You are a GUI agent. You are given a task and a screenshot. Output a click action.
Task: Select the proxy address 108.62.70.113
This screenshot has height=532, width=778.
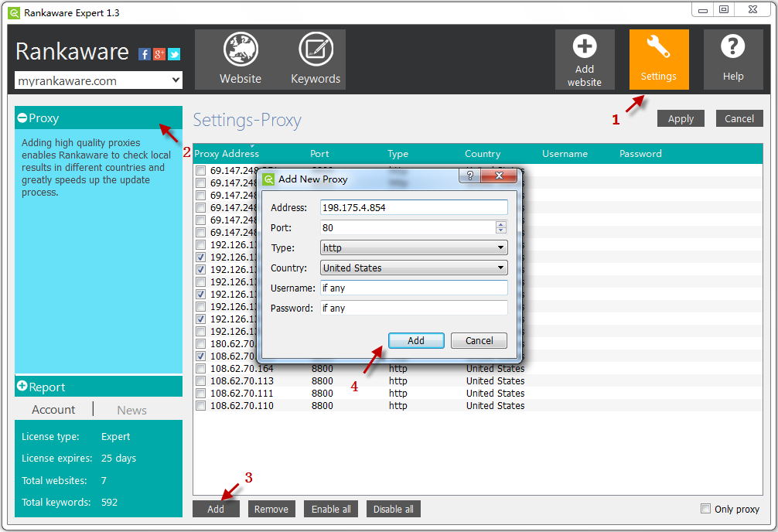pyautogui.click(x=242, y=381)
